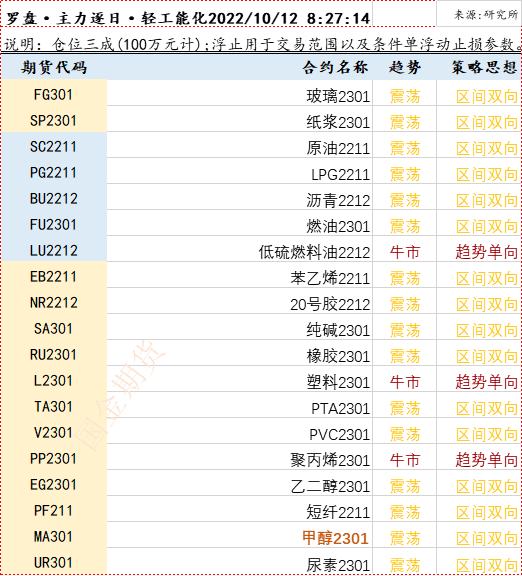Screen dimensions: 522x576
Task: Click 区间双向 strategy in the PTA2301 row
Action: coord(487,408)
